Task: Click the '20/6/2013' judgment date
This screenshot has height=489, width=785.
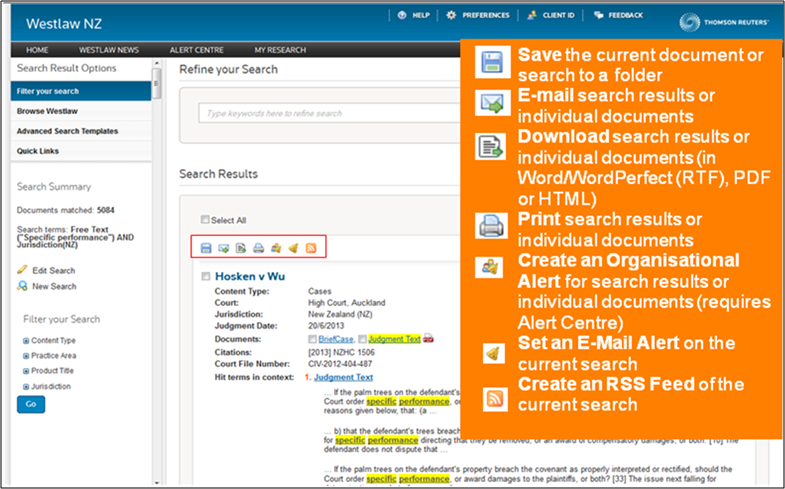Action: click(x=326, y=326)
